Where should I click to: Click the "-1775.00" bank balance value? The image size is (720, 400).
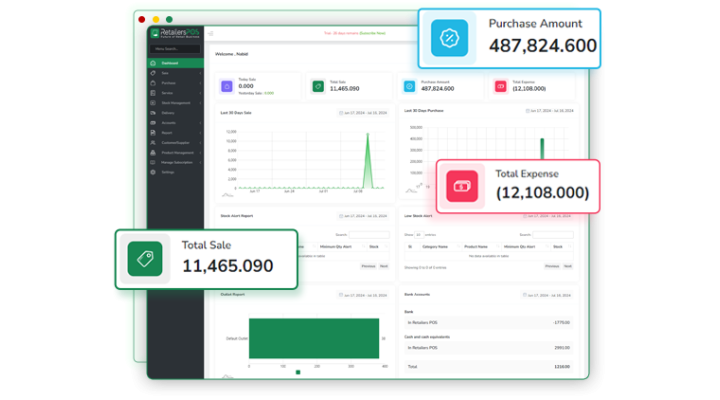pos(562,323)
